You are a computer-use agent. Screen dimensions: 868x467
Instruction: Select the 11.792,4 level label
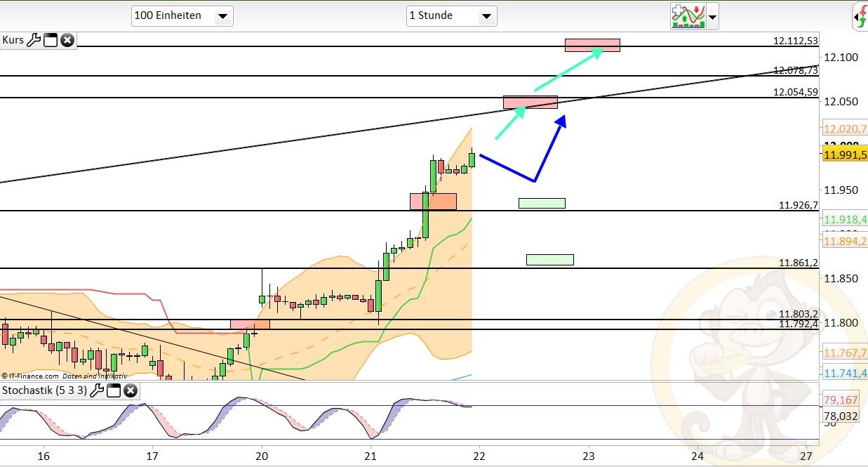tap(799, 324)
